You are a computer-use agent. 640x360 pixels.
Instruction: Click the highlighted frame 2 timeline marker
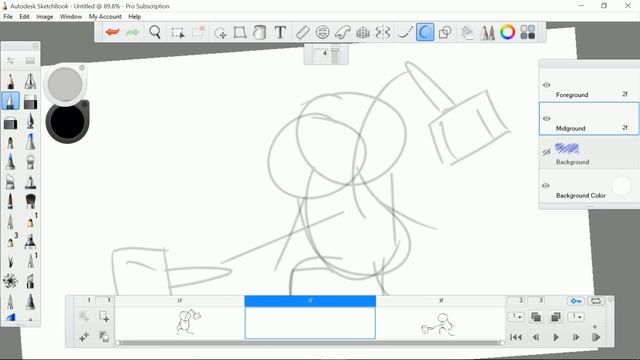click(x=310, y=301)
